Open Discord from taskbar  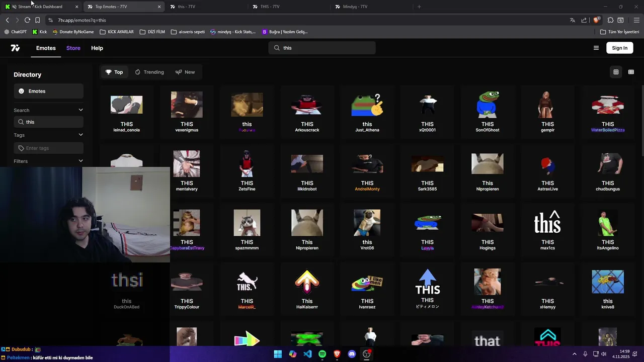352,354
